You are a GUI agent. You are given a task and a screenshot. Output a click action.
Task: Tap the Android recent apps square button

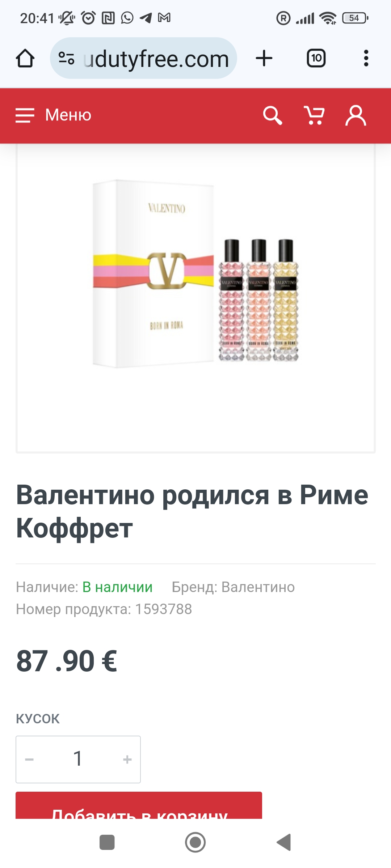point(107,842)
